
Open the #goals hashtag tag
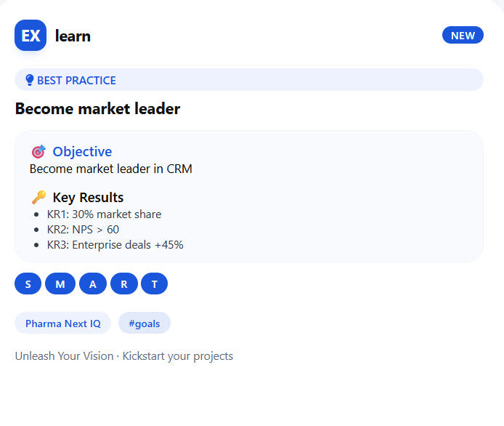click(x=145, y=323)
